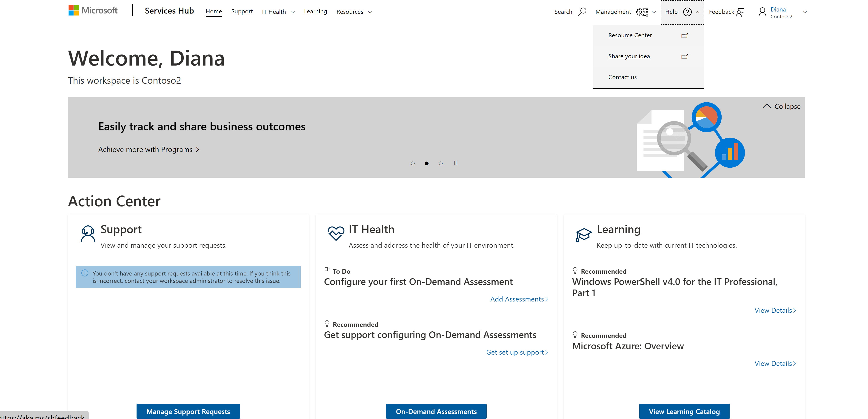Screen dimensions: 868x419
Task: Click the Management gear icon
Action: 642,12
